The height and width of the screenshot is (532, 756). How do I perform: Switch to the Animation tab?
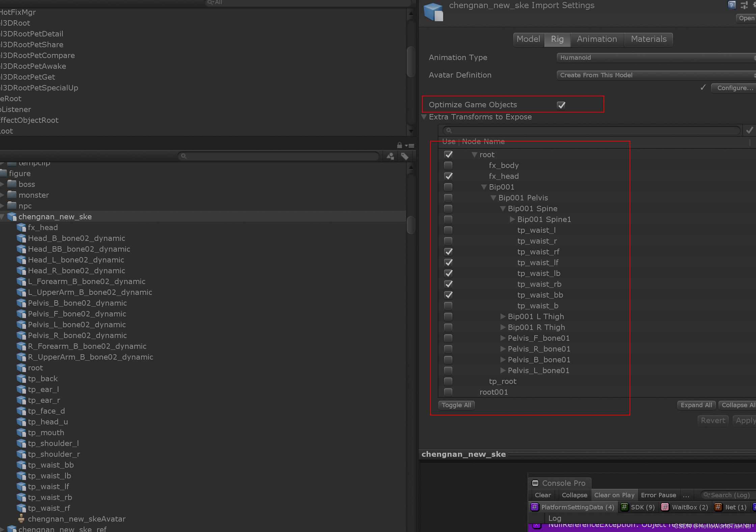[x=597, y=39]
